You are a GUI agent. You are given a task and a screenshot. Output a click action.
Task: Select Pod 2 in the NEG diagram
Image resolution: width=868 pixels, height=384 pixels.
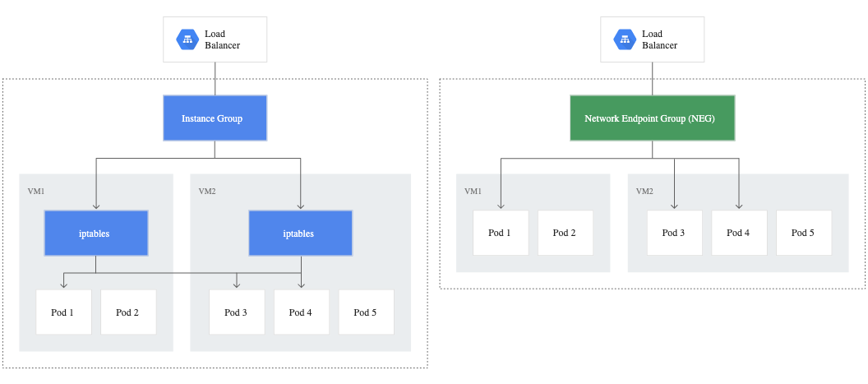click(x=566, y=233)
